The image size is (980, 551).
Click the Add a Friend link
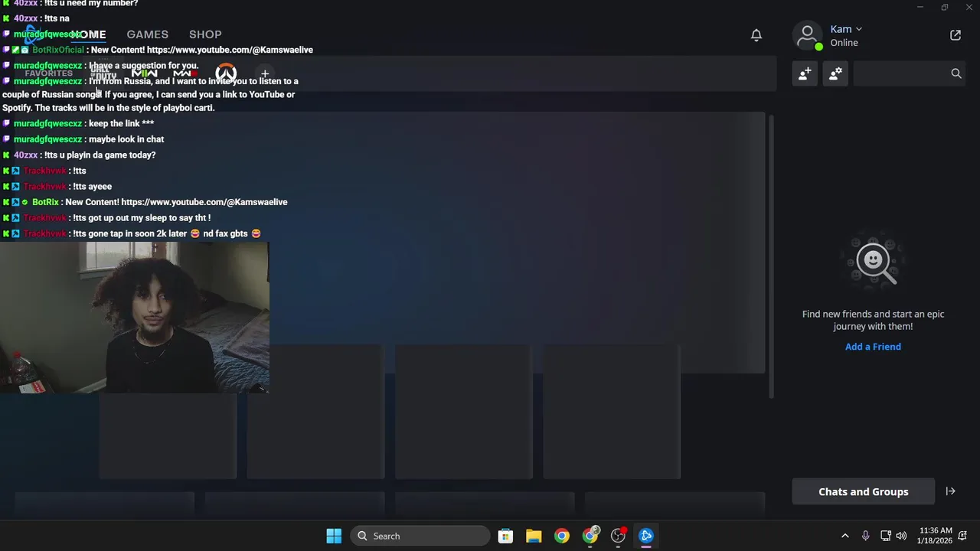pyautogui.click(x=873, y=347)
